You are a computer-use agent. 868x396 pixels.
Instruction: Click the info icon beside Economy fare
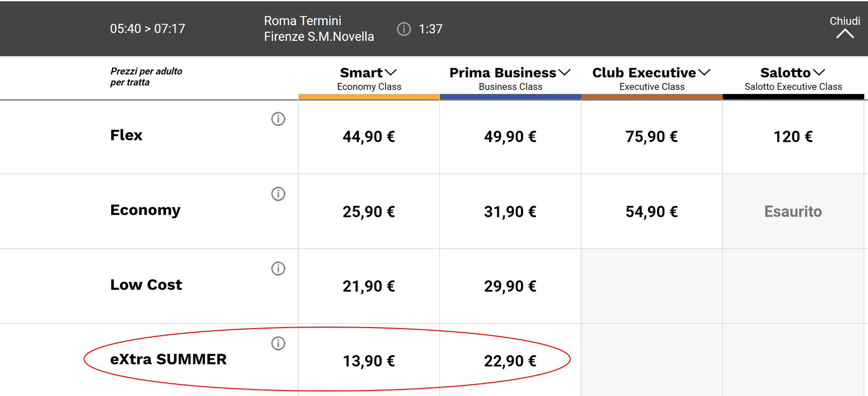[278, 194]
